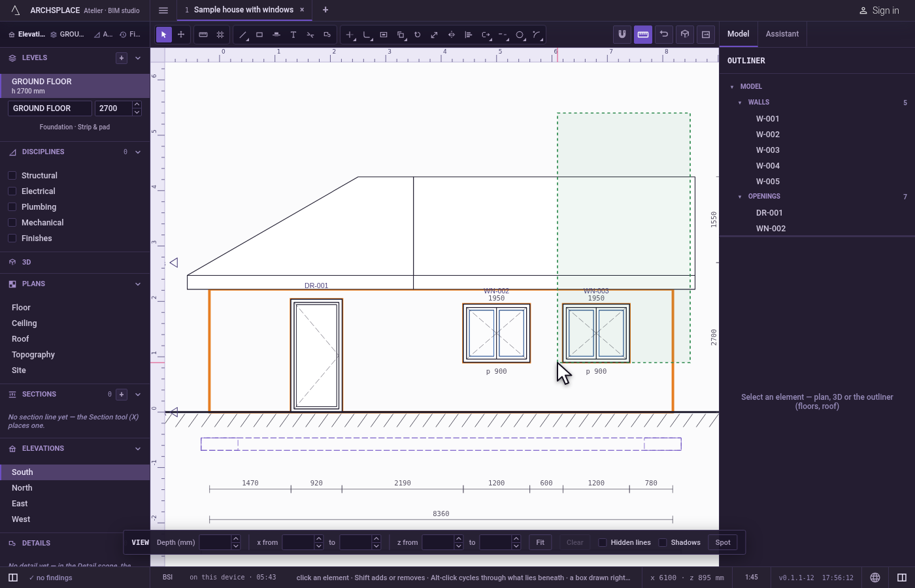Select the Sample house with windows tab
Screen dimensions: 915x588
244,10
